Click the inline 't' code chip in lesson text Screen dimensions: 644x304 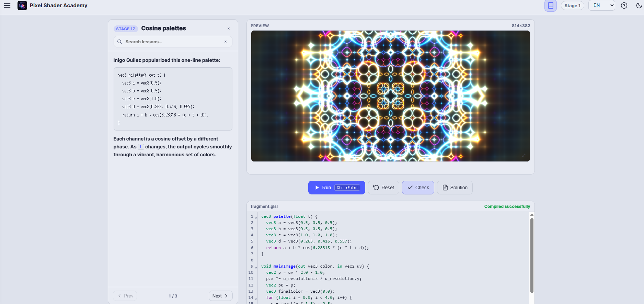141,147
